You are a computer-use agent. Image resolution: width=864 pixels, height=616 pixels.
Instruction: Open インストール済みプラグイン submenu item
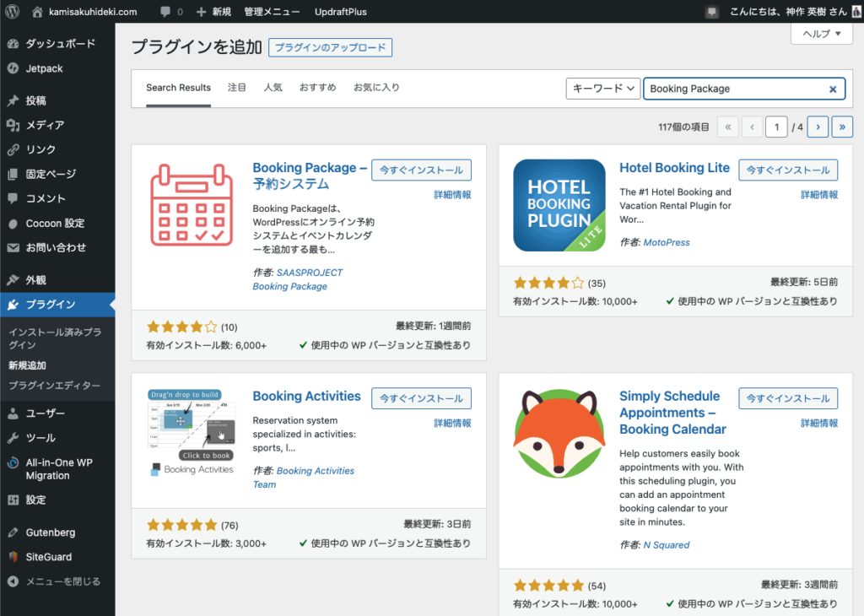point(55,338)
